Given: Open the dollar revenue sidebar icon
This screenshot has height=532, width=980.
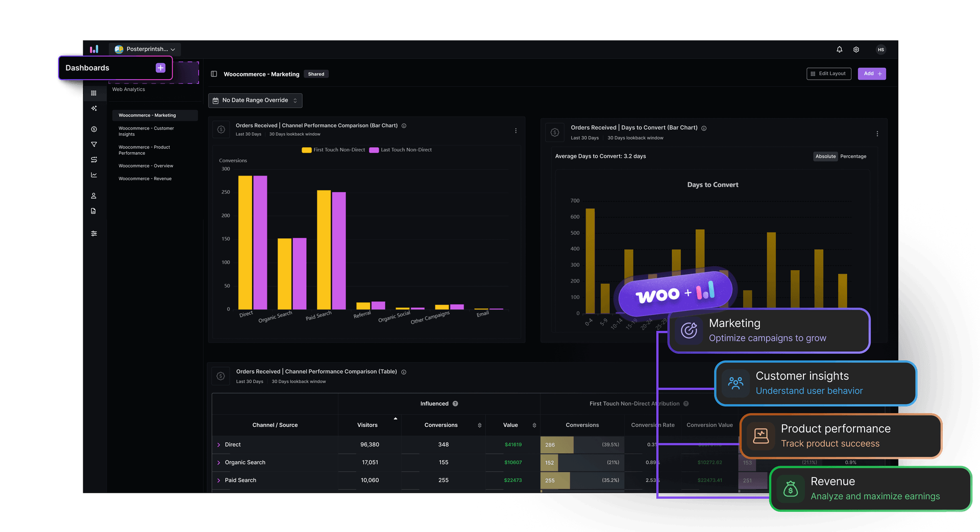Looking at the screenshot, I should coord(94,129).
